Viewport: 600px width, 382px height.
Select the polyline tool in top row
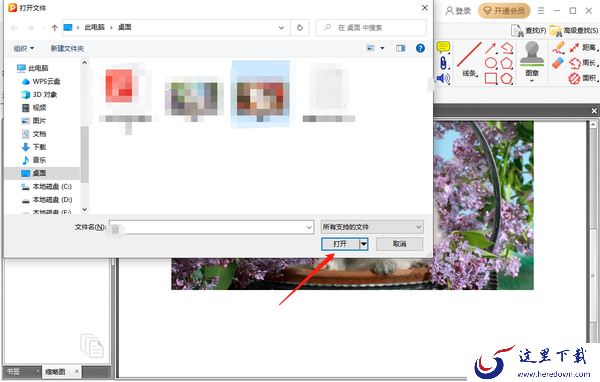click(x=507, y=48)
